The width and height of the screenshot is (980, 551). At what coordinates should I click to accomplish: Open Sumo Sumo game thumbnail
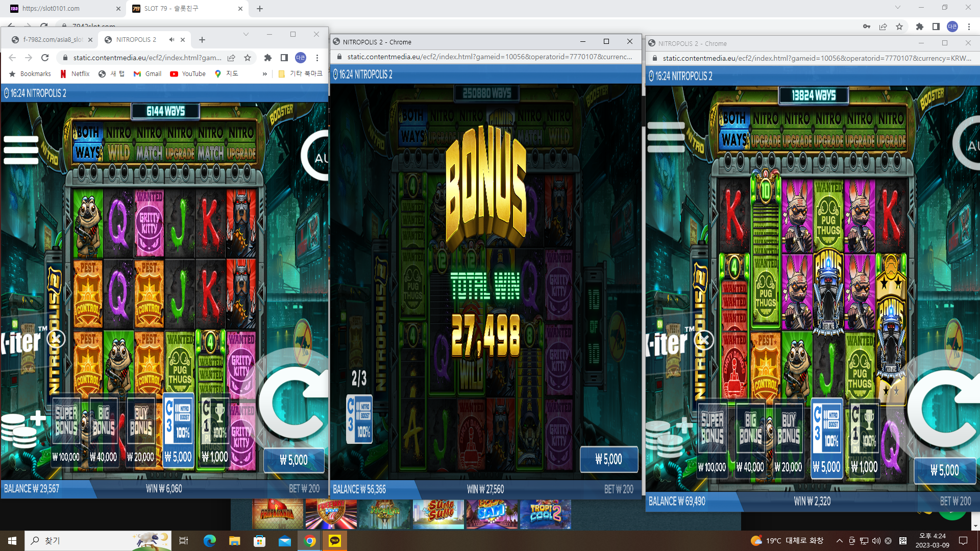click(438, 514)
